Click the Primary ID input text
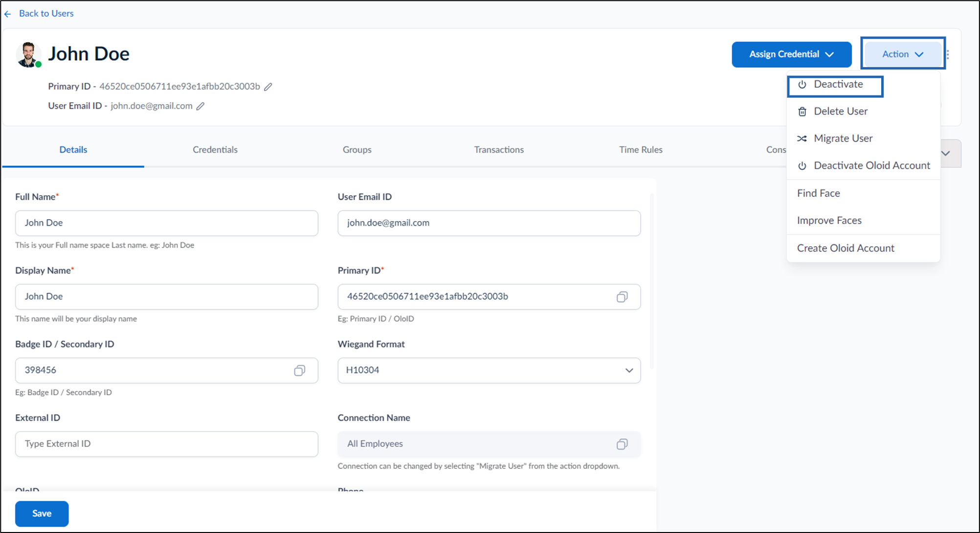The image size is (980, 533). (x=427, y=297)
